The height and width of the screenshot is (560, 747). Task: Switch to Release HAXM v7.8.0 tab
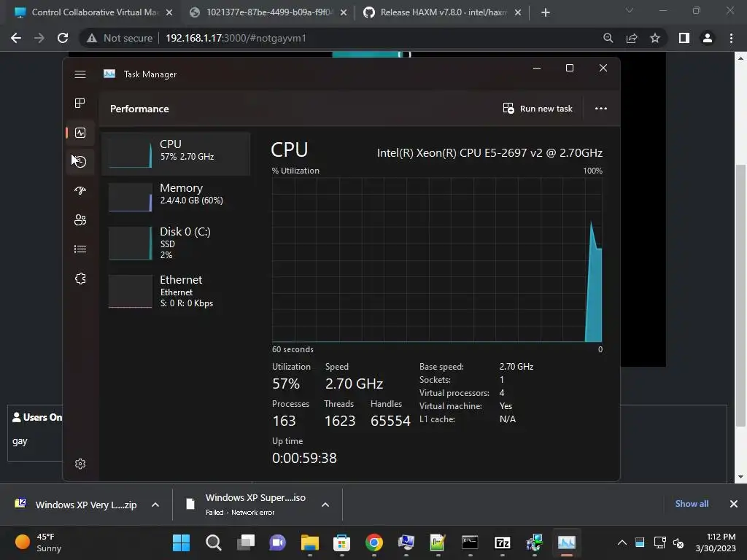pos(443,12)
